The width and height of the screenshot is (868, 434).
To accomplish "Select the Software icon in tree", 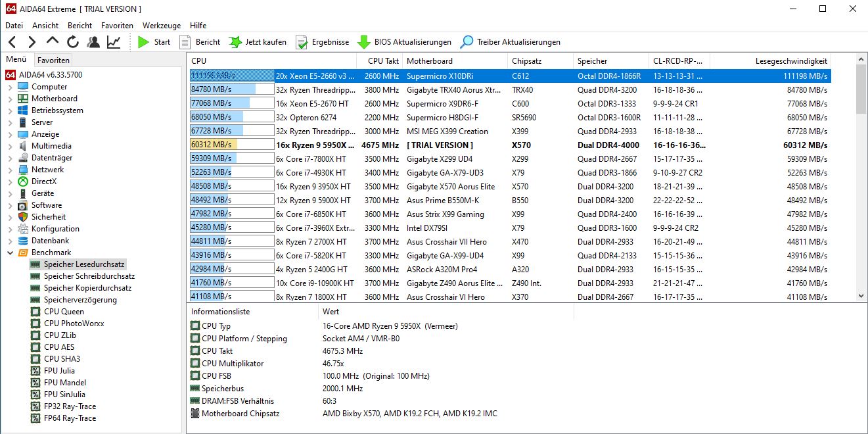I will coord(23,205).
